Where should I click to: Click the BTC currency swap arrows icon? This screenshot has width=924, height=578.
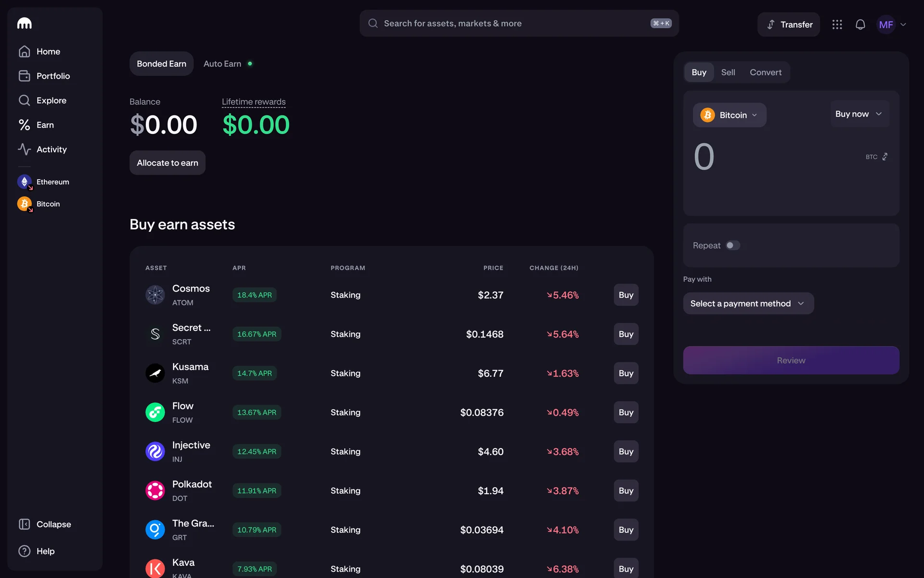885,157
